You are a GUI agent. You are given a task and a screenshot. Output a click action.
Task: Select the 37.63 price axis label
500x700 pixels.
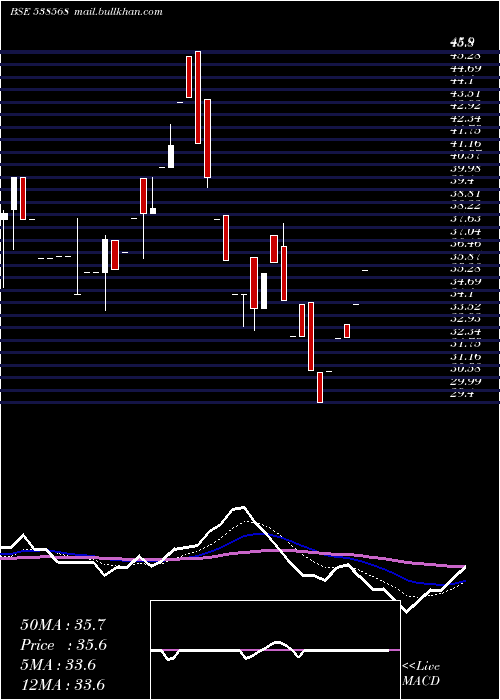[x=466, y=218]
